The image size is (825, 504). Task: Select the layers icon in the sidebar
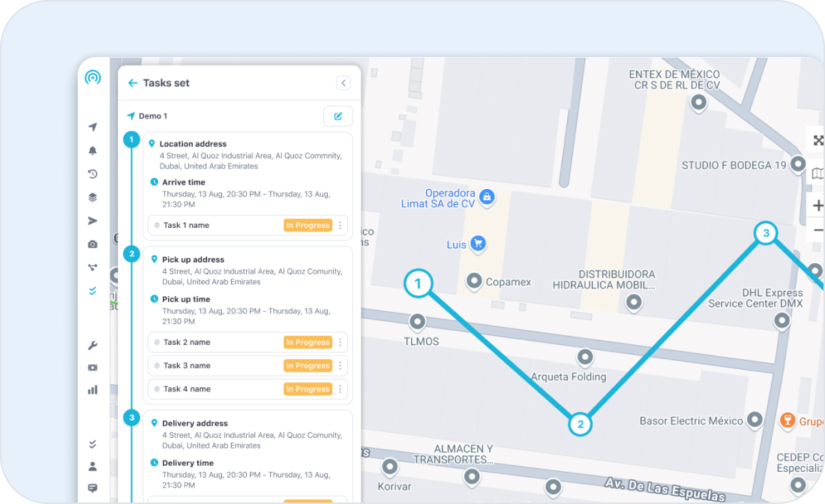(x=92, y=196)
